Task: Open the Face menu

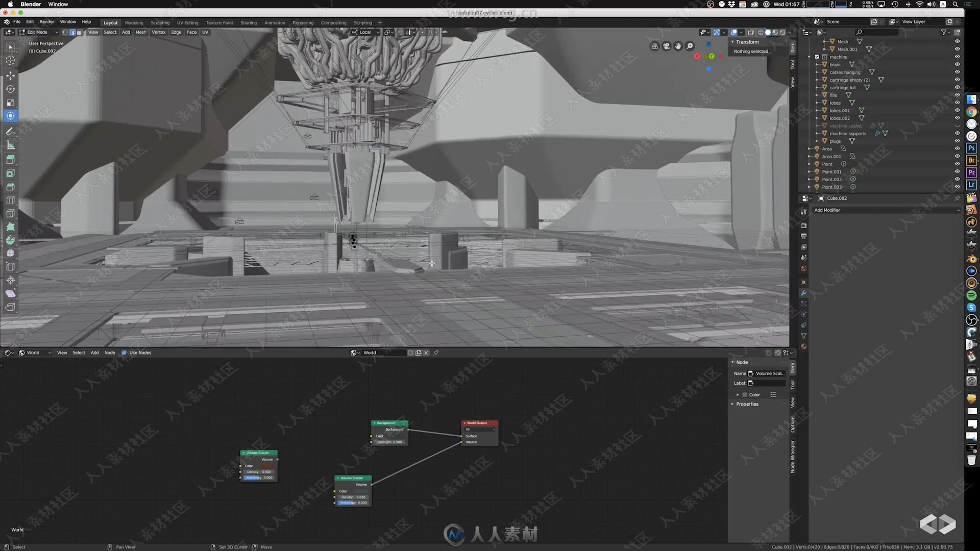Action: [191, 32]
